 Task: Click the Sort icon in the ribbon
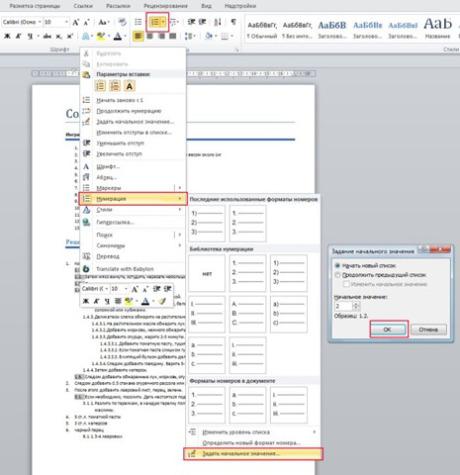tap(218, 22)
